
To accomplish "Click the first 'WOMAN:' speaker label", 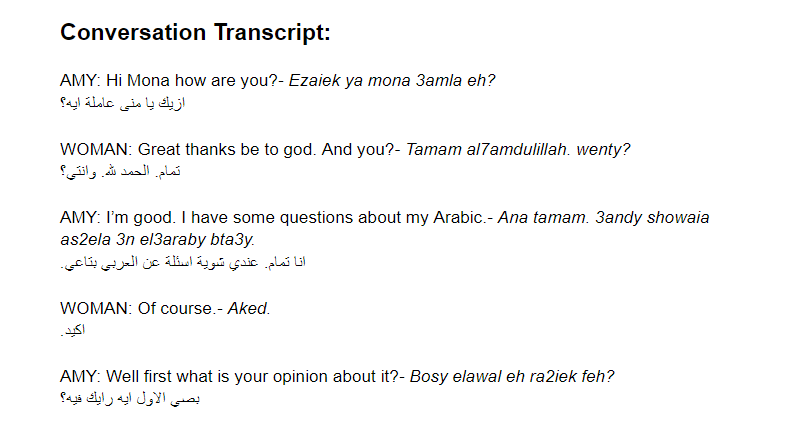I will (x=96, y=149).
